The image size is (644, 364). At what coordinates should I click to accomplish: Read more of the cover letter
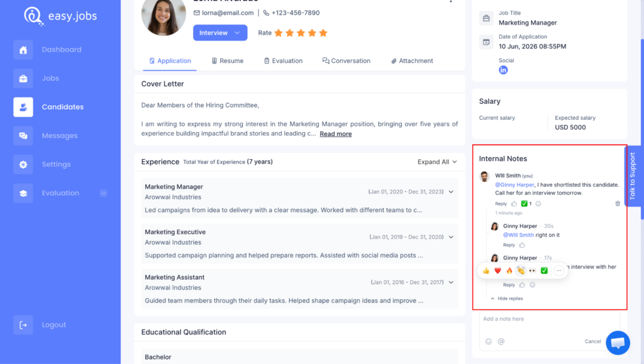pos(336,134)
